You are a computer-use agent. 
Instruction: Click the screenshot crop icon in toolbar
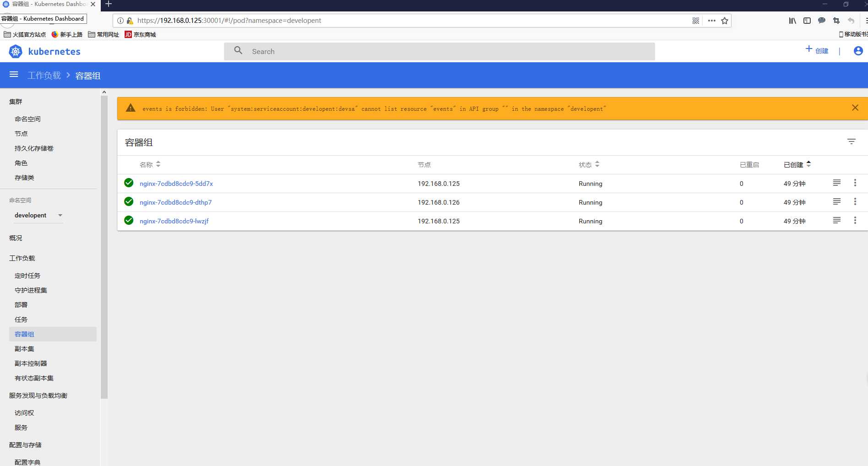[836, 21]
